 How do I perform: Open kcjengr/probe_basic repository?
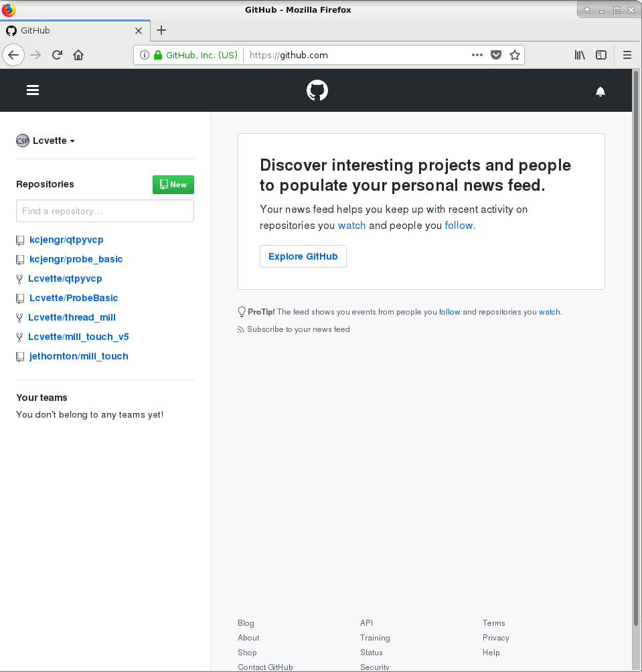click(76, 259)
